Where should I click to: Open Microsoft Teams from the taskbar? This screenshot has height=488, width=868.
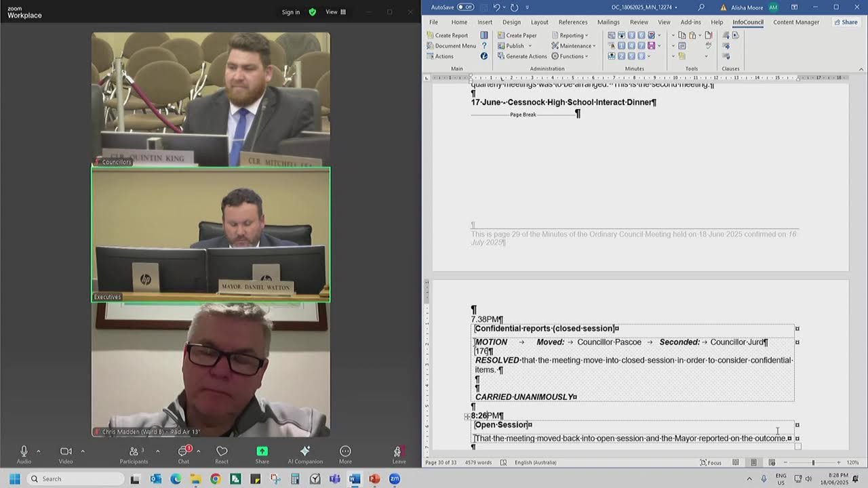(334, 479)
